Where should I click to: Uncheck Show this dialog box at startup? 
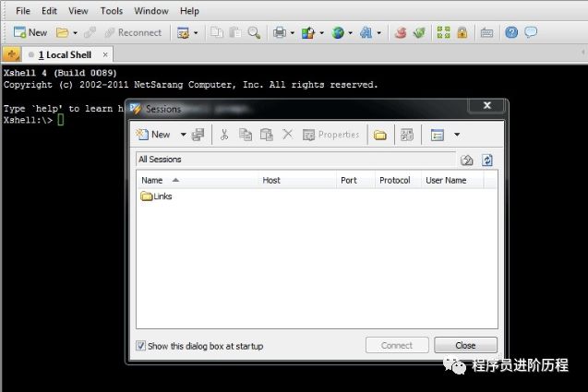(x=140, y=346)
